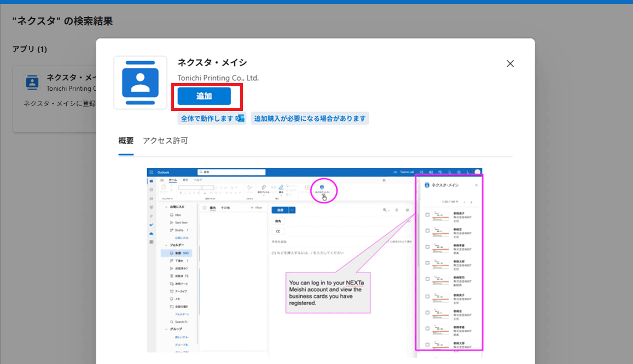This screenshot has height=364, width=633.
Task: Click the ネクスタ・メイシに登録 description in background card
Action: [60, 104]
